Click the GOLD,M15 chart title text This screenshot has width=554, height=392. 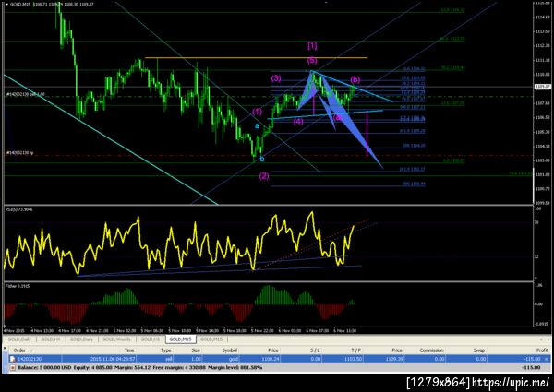(x=20, y=5)
